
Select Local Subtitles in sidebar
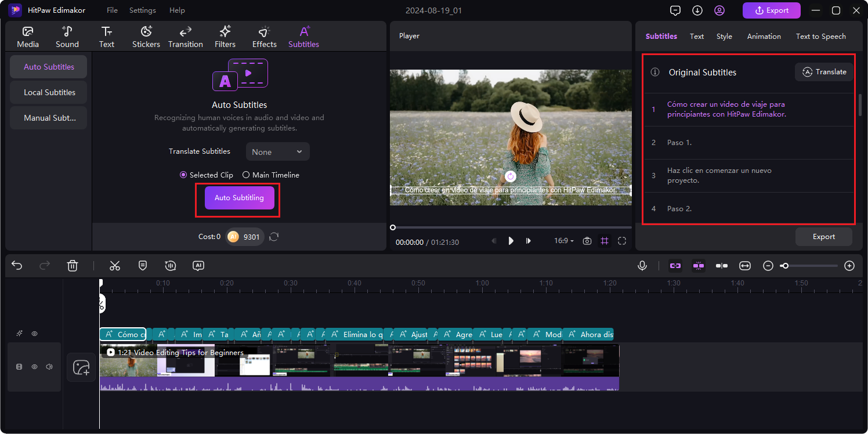(49, 92)
